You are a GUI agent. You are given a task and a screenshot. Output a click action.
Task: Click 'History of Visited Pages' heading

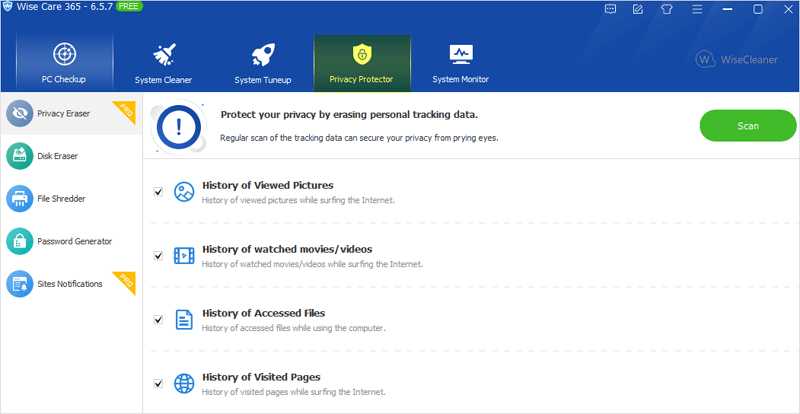(261, 377)
